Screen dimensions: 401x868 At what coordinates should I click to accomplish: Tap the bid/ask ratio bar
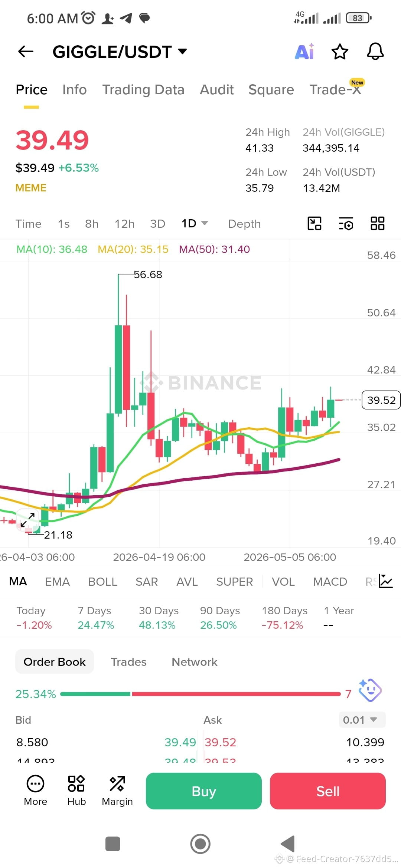[200, 694]
